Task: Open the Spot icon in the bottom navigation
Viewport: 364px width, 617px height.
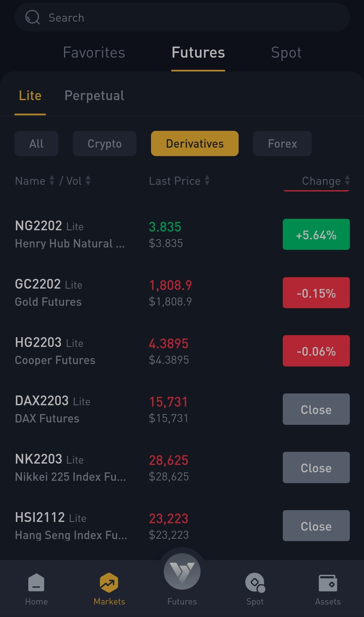Action: coord(255,583)
